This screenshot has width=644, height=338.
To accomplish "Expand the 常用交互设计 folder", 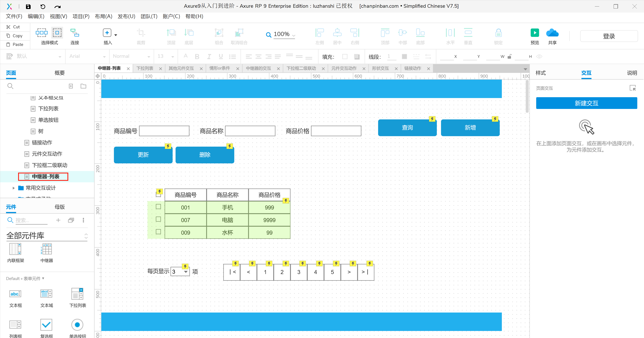I will point(14,188).
